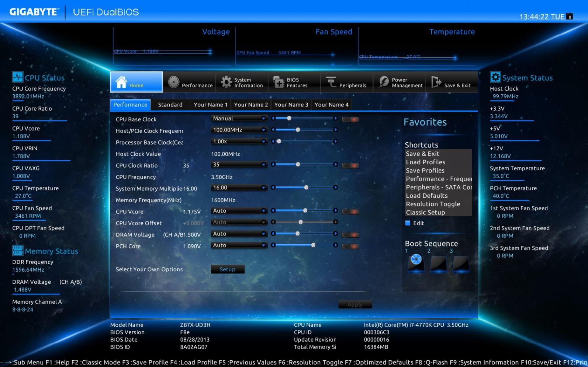The height and width of the screenshot is (367, 588).
Task: Click left arrow of CPU Vcore slider
Action: pos(273,210)
